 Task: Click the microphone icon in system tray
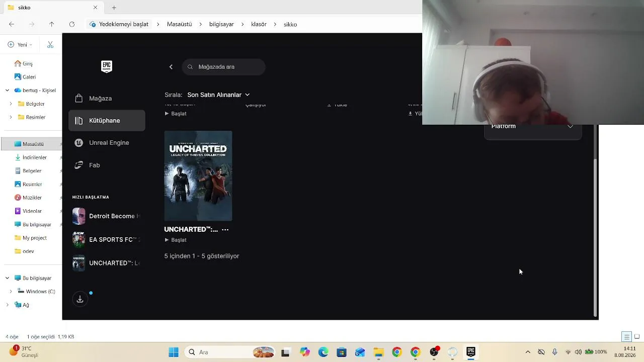[x=554, y=352]
